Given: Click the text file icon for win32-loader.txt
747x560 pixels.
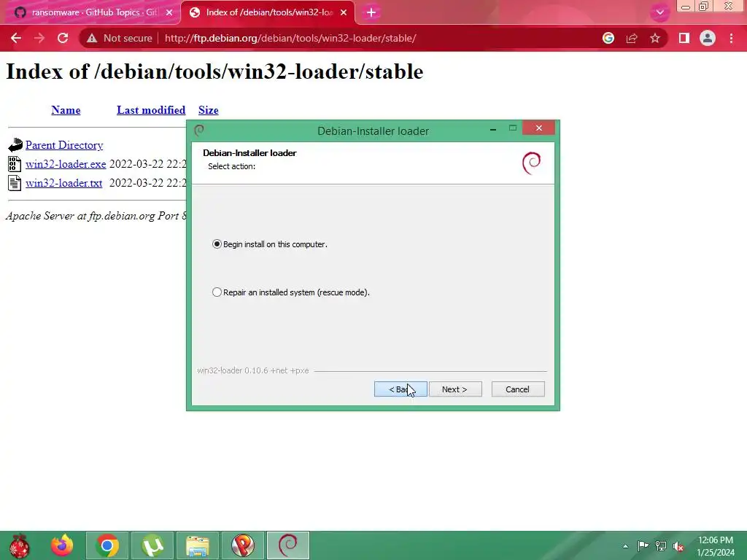Looking at the screenshot, I should pyautogui.click(x=15, y=183).
